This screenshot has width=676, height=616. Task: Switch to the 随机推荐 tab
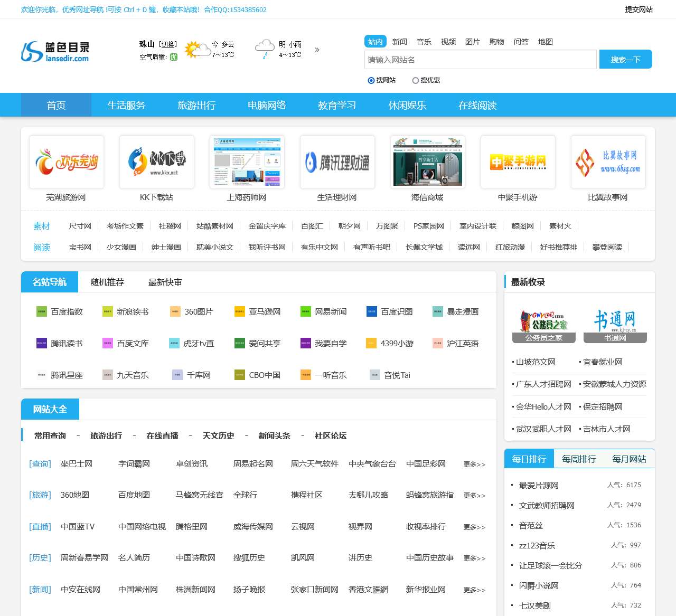pos(107,282)
